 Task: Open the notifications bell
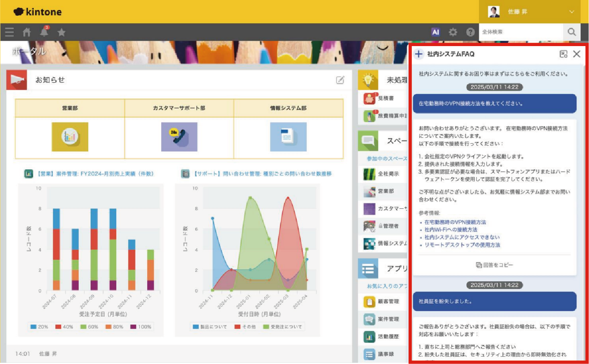coord(44,32)
